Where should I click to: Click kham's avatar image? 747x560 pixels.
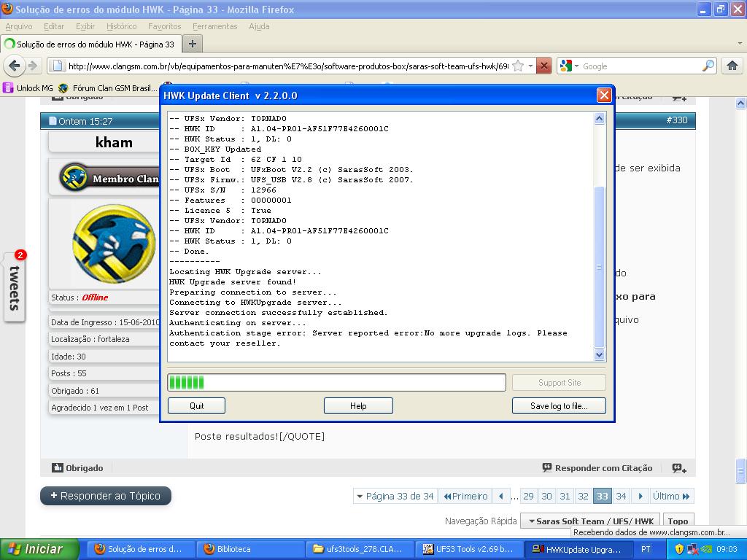114,244
